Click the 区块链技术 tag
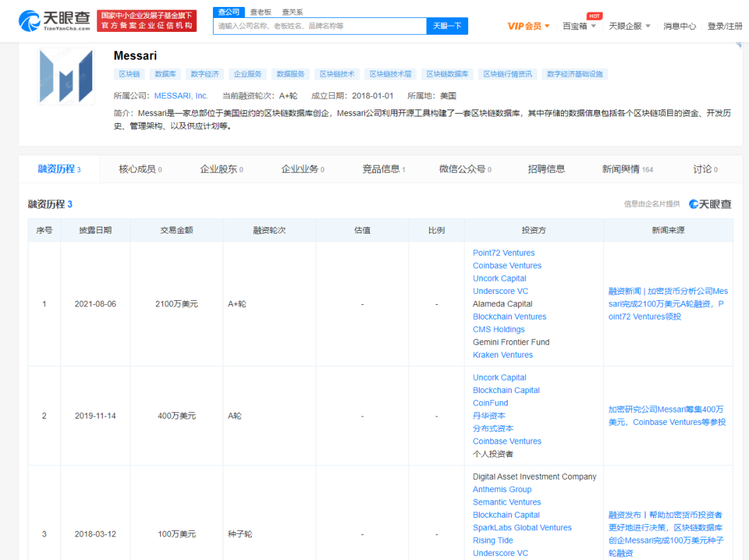The image size is (749, 560). coord(337,74)
